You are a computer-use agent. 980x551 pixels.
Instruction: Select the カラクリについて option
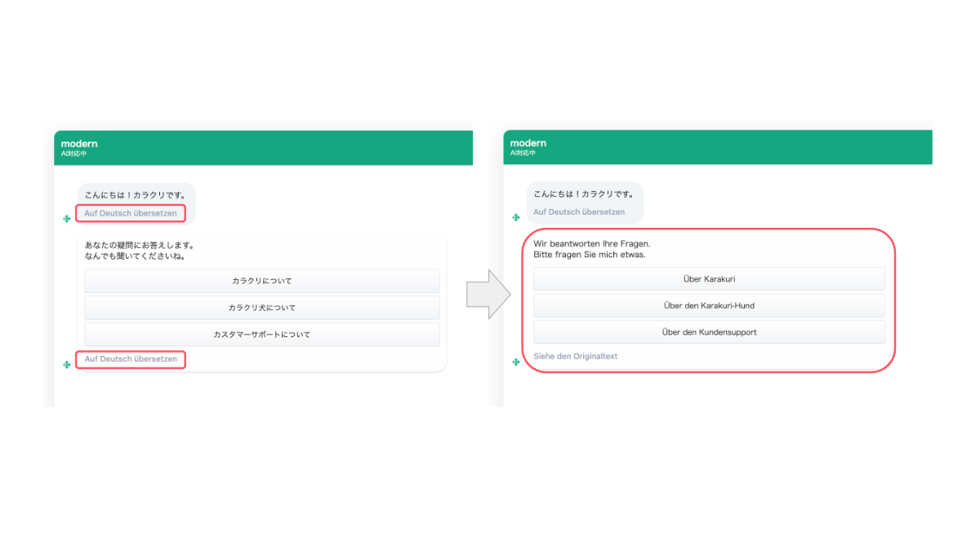coord(262,281)
